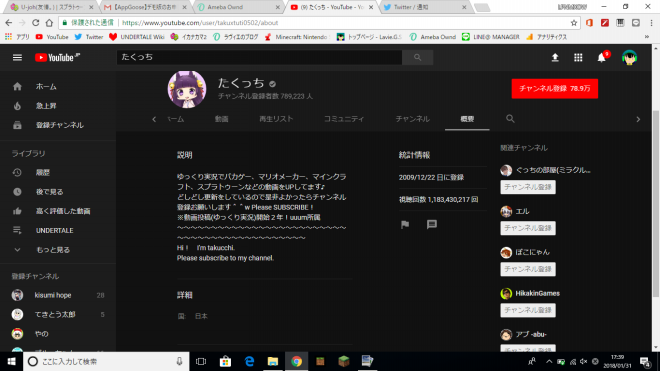Switch to the コミュニティ tab
The width and height of the screenshot is (660, 371).
point(344,119)
